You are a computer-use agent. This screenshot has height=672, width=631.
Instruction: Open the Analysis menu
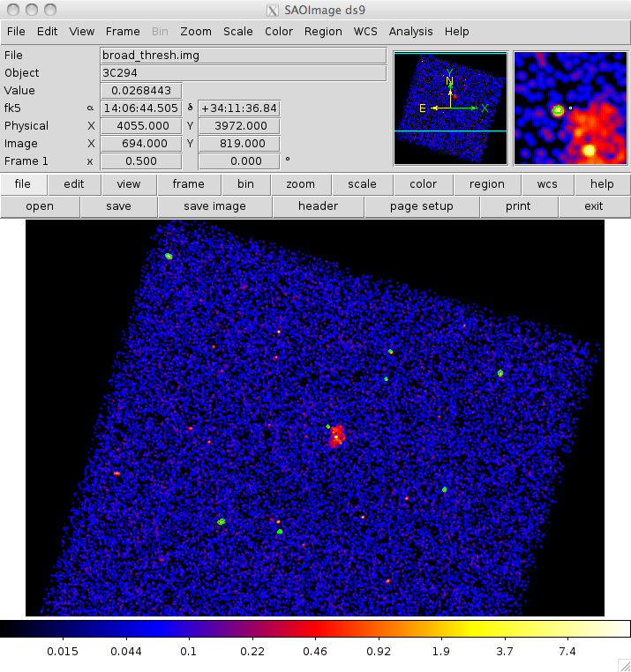[x=411, y=31]
